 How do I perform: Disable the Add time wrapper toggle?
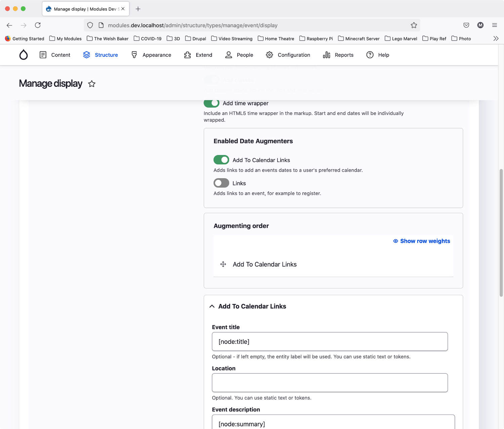[211, 103]
